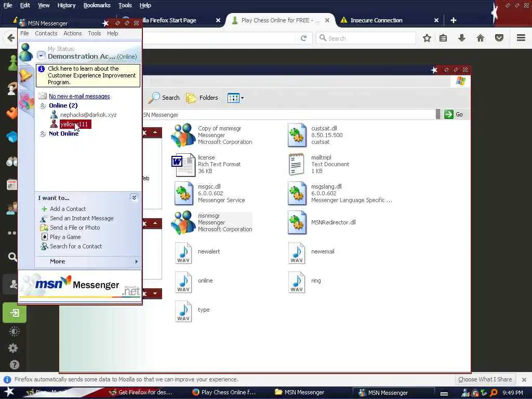The width and height of the screenshot is (532, 399).
Task: Select the msnmsgr Messenger application file
Action: coord(212,222)
